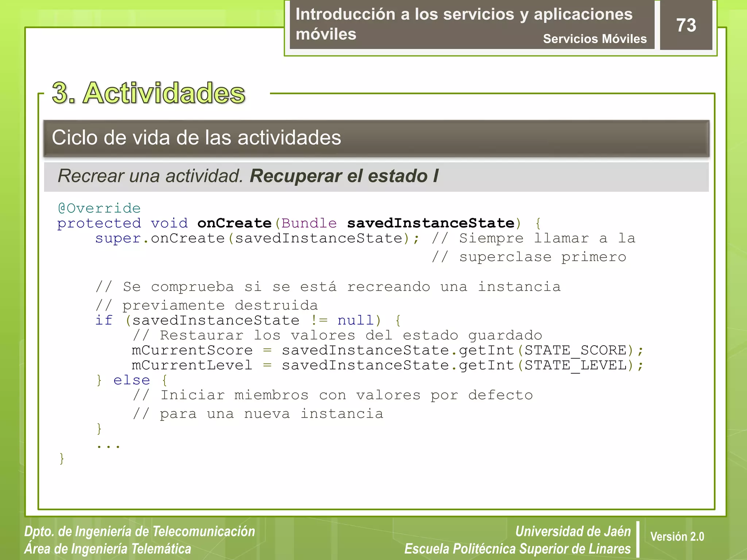Screen dimensions: 747x560
Task: Click 'Recuperar el estado I' subtitle
Action: point(344,176)
